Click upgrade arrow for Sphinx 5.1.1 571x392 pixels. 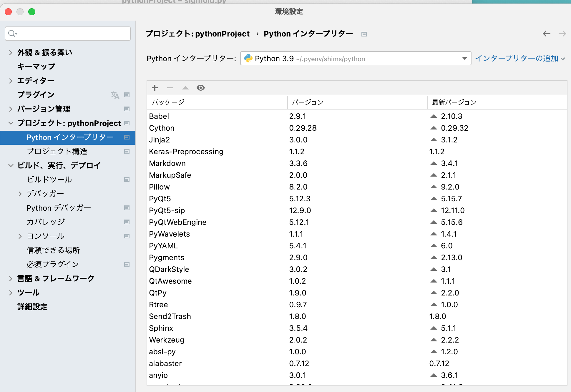point(434,328)
